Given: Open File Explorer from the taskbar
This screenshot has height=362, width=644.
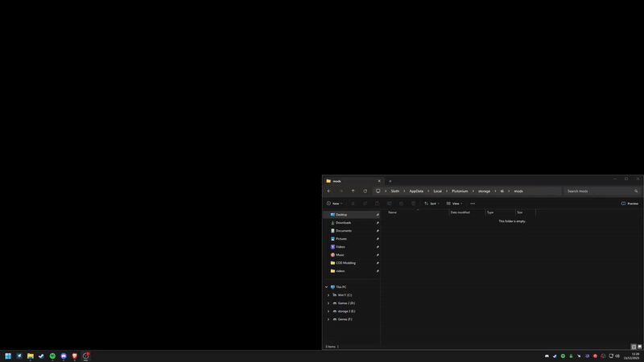Looking at the screenshot, I should [31, 356].
